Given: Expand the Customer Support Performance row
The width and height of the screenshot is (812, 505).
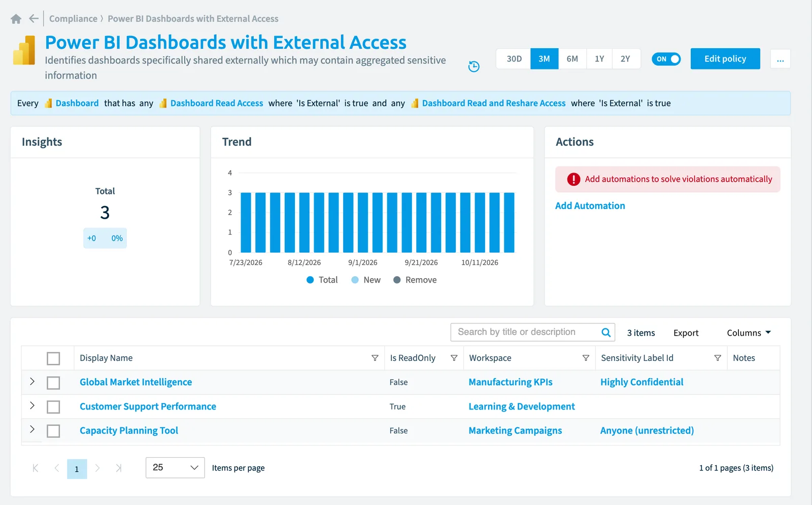Looking at the screenshot, I should point(32,406).
